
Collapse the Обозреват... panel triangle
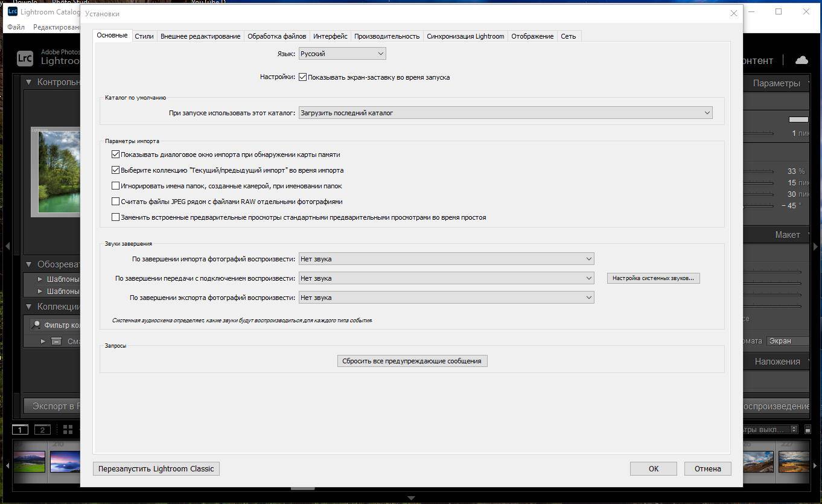click(28, 264)
